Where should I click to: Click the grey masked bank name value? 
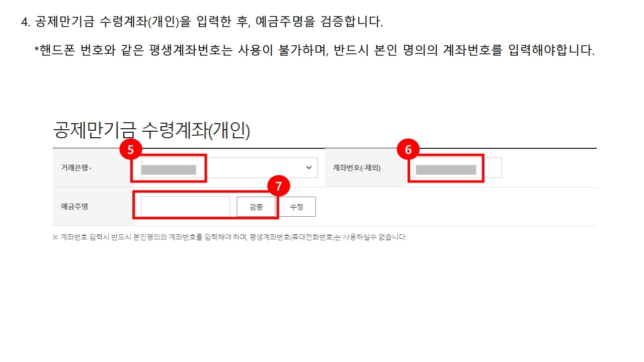pyautogui.click(x=169, y=169)
